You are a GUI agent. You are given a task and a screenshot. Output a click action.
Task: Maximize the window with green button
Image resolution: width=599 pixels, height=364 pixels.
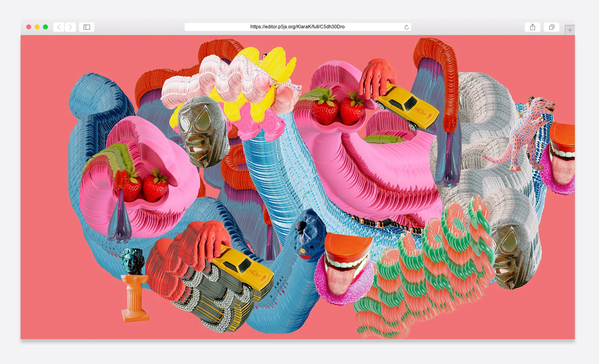click(46, 27)
